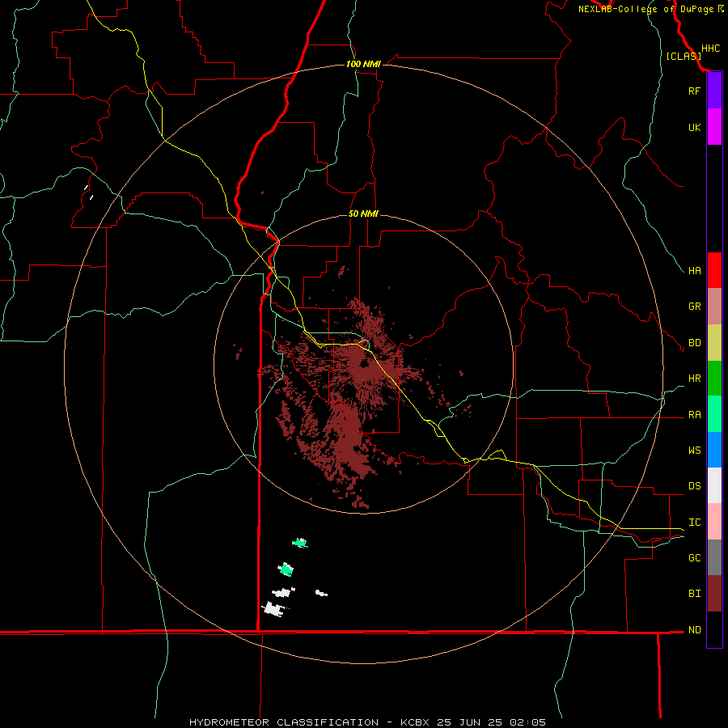Click the RA legend label
The width and height of the screenshot is (728, 728).
pos(694,415)
